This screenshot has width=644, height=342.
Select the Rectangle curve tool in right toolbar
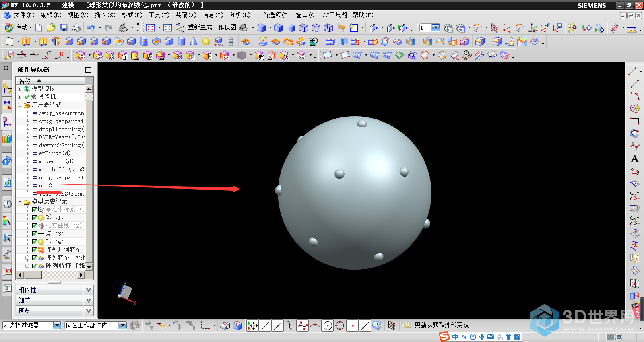pos(635,121)
